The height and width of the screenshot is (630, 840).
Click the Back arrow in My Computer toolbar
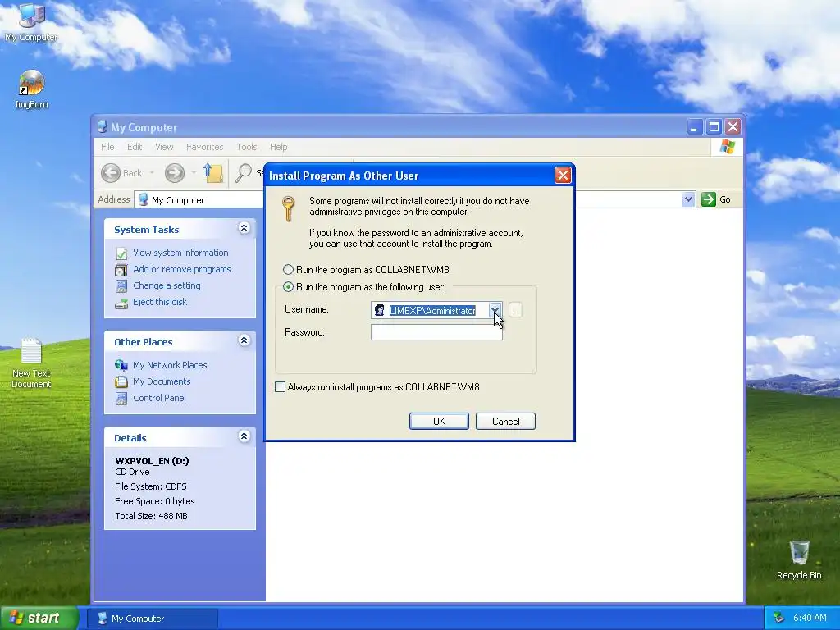click(x=111, y=173)
